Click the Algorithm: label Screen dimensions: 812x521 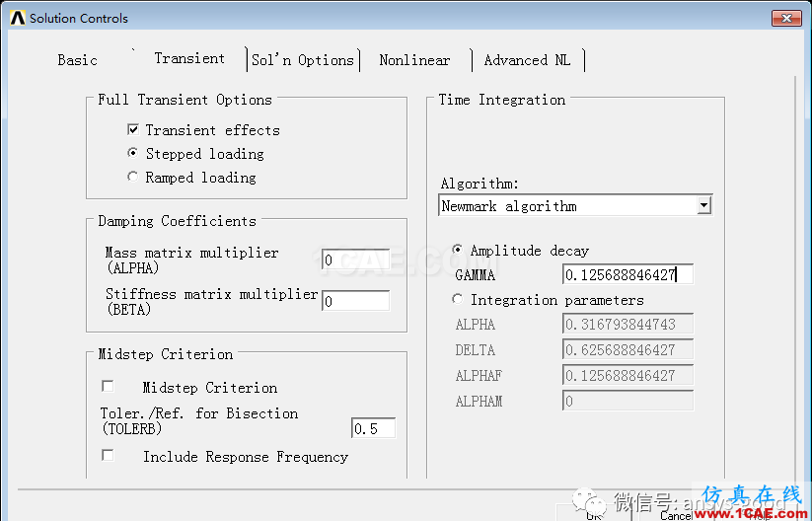click(480, 184)
